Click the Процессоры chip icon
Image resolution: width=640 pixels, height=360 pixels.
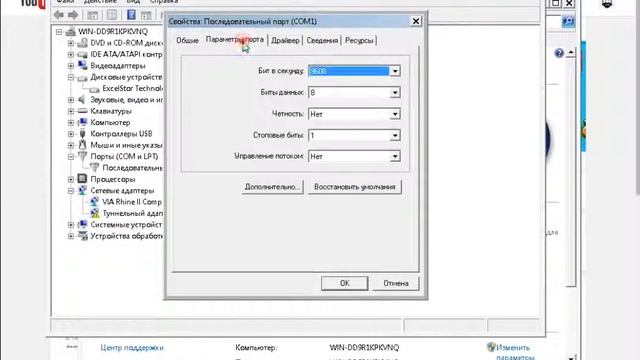coord(82,179)
